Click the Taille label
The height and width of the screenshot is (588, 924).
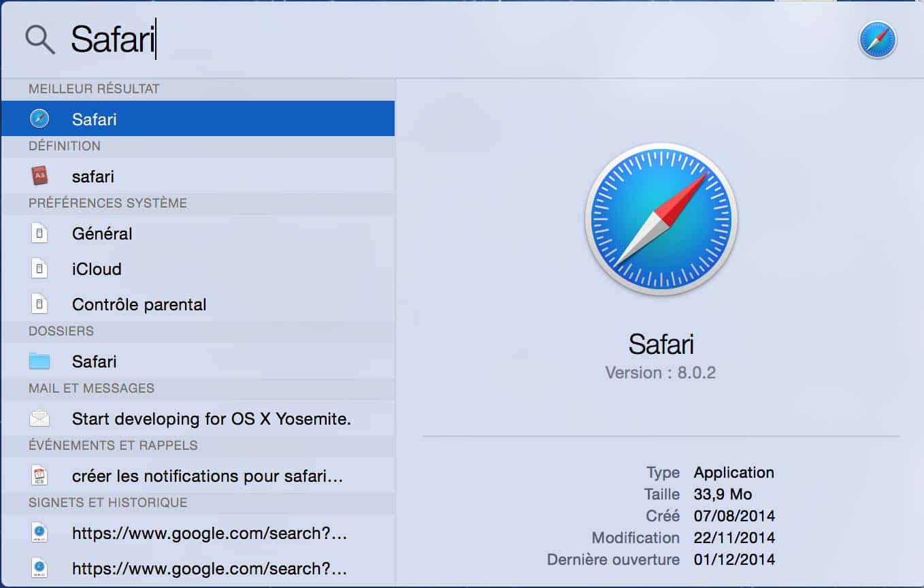[x=662, y=495]
